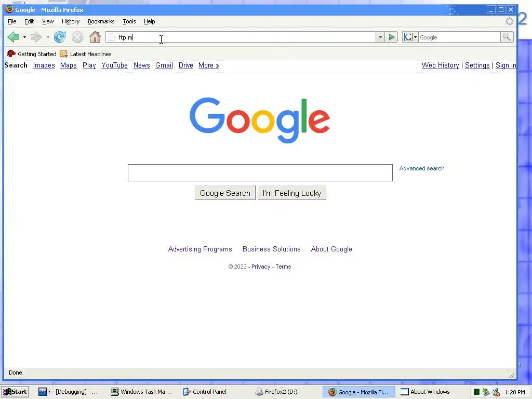
Task: Switch to Firefox2 (D:) taskbar button
Action: (276, 392)
